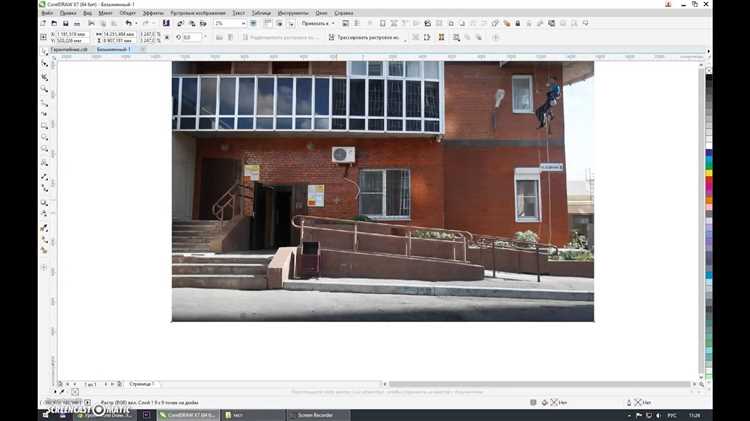Select the Artistic Media tool

pos(44,114)
